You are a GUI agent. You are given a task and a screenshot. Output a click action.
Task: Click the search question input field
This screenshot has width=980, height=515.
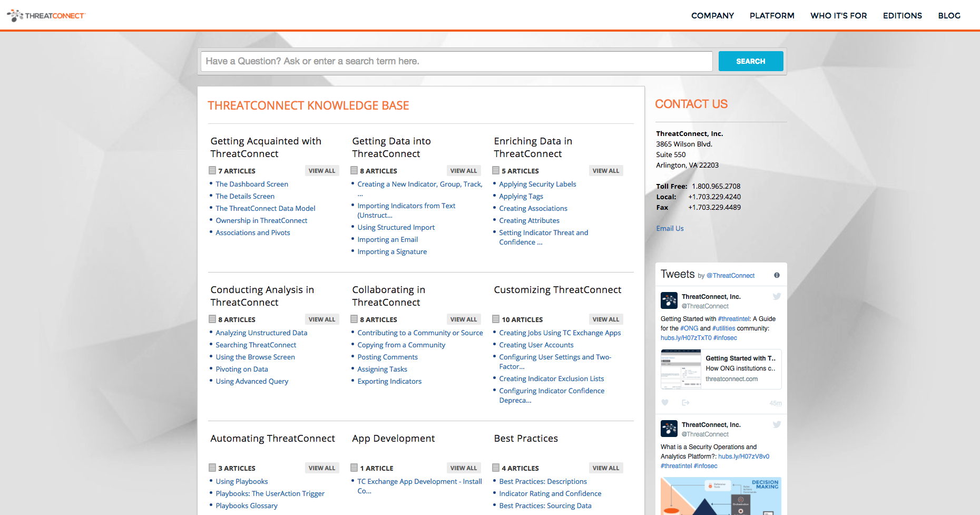point(456,61)
